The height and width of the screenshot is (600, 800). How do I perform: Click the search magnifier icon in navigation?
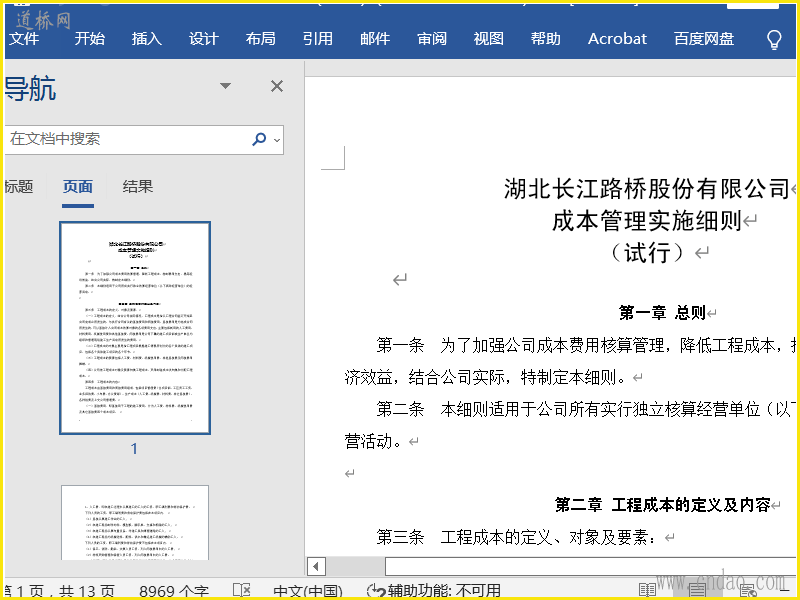point(259,139)
